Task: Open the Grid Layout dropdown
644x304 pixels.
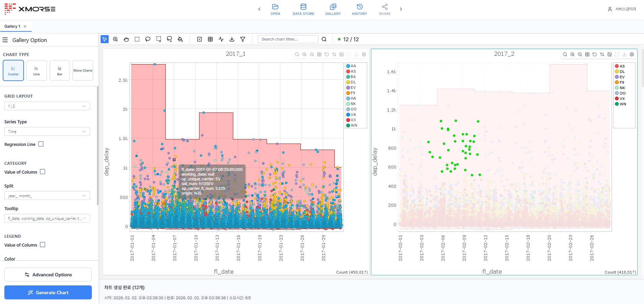Action: [47, 106]
